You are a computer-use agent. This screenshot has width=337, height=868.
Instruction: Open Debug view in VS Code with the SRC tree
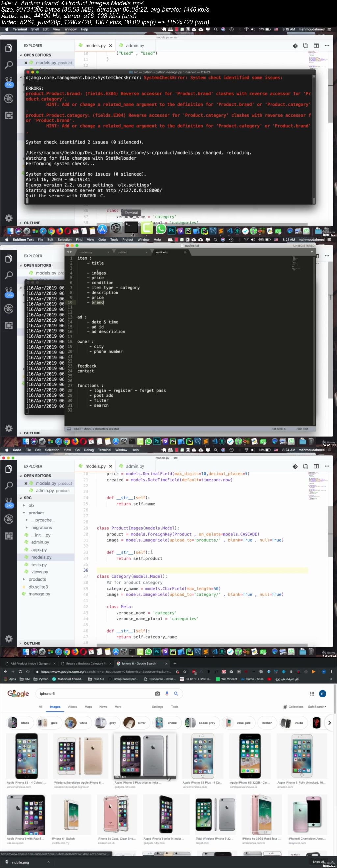pos(9,519)
